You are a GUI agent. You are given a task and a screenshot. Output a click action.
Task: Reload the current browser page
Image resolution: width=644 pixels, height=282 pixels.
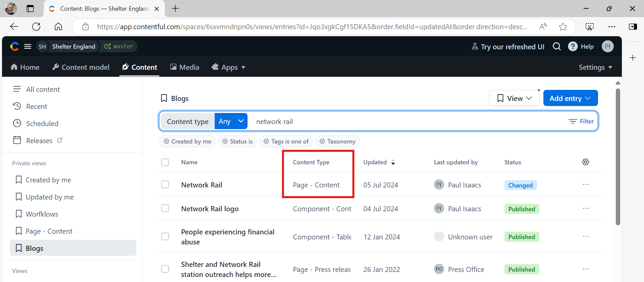tap(36, 26)
